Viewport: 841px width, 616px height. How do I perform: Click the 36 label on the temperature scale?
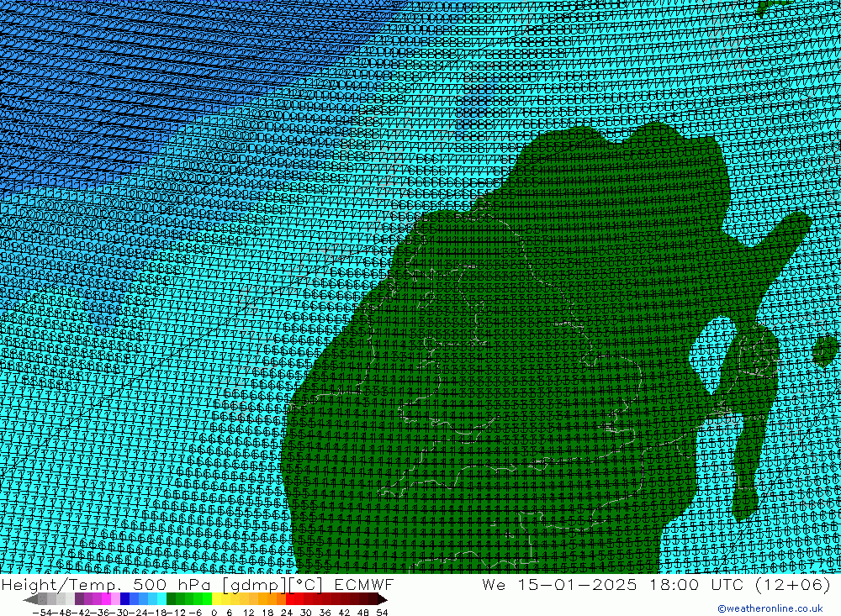tap(325, 613)
